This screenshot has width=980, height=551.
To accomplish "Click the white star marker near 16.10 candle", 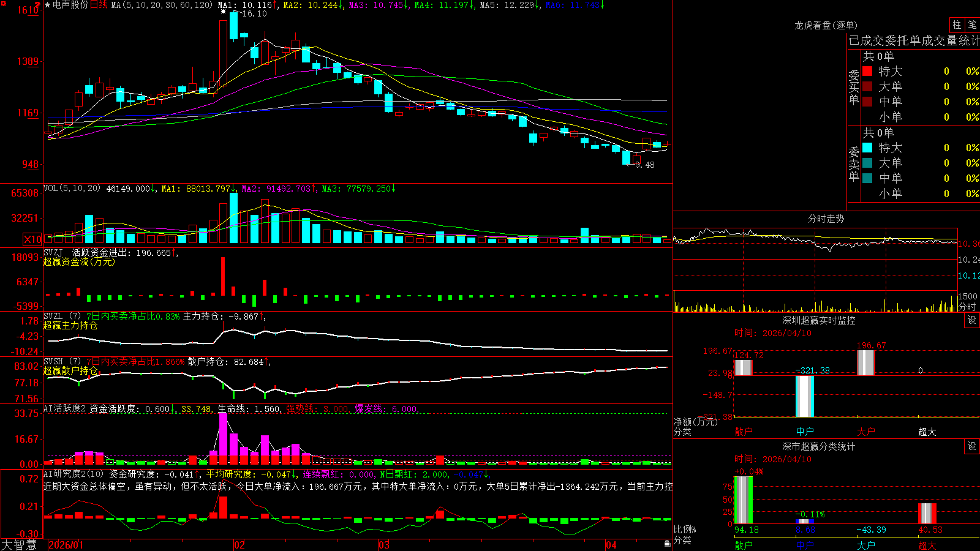I will pos(223,11).
